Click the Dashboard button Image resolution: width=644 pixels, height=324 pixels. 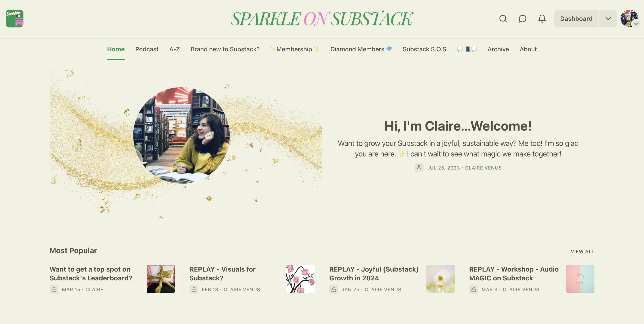(x=576, y=19)
